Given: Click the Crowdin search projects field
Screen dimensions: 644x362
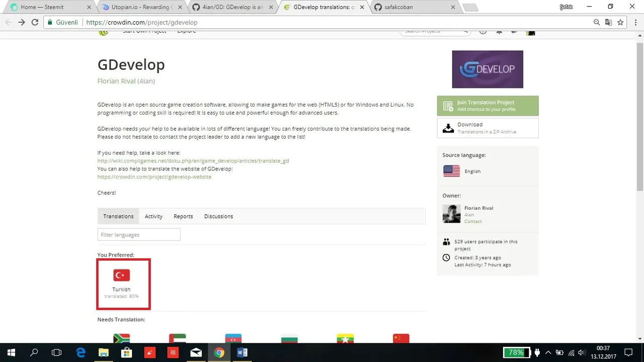Looking at the screenshot, I should click(435, 32).
